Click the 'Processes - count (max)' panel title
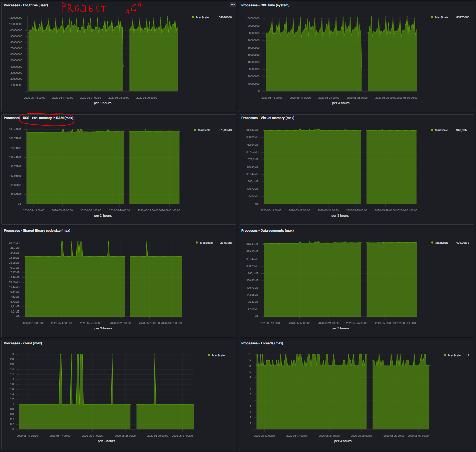 pyautogui.click(x=23, y=343)
